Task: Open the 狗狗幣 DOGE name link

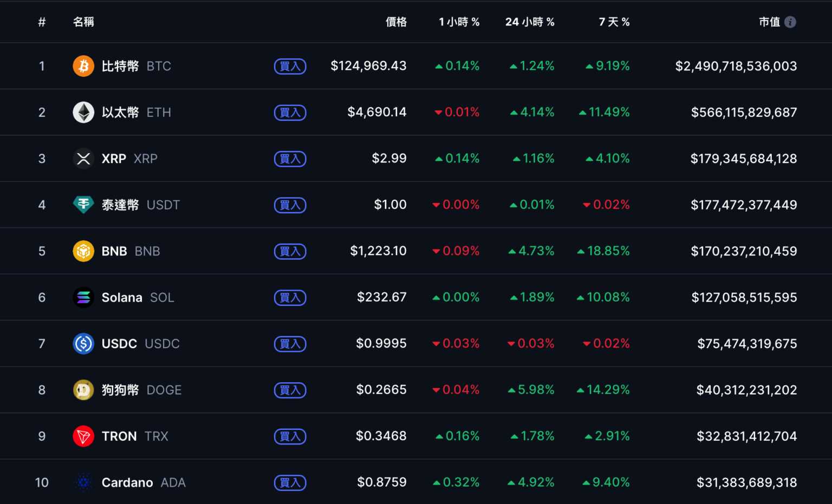Action: [141, 390]
